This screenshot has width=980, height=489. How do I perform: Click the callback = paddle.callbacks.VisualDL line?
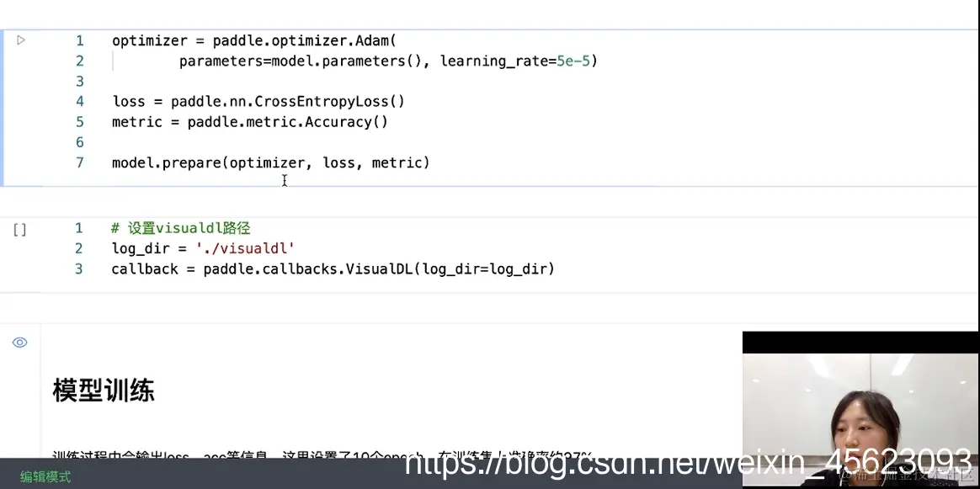(333, 269)
